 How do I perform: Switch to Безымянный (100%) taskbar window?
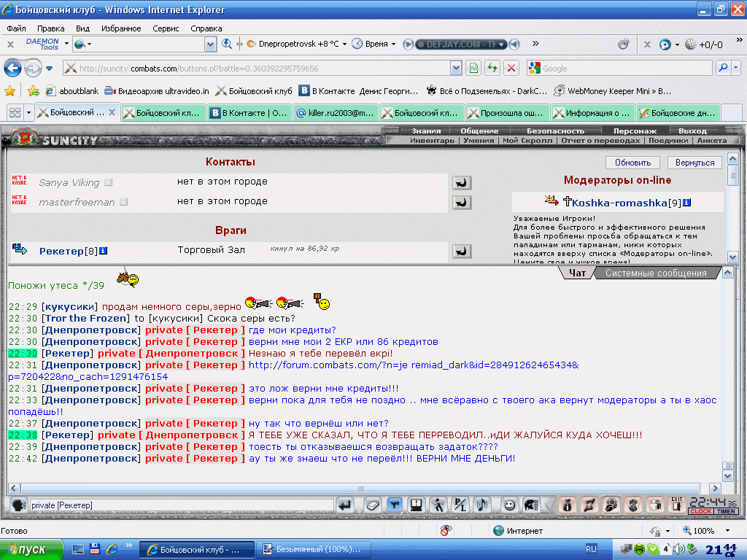314,550
